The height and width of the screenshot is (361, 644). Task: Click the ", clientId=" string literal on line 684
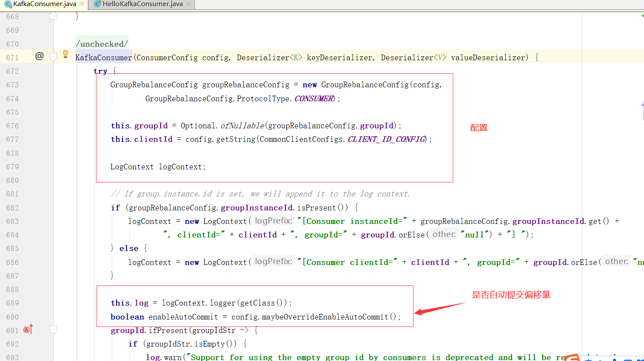pyautogui.click(x=194, y=235)
